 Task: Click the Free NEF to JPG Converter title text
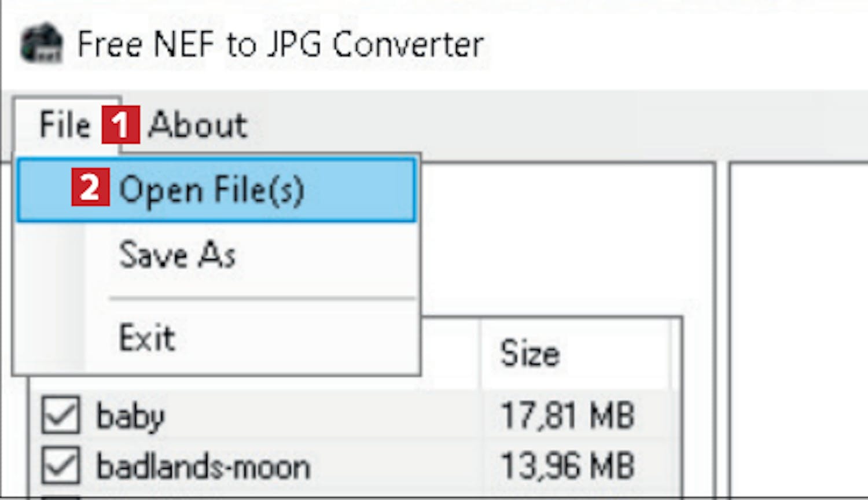(281, 45)
